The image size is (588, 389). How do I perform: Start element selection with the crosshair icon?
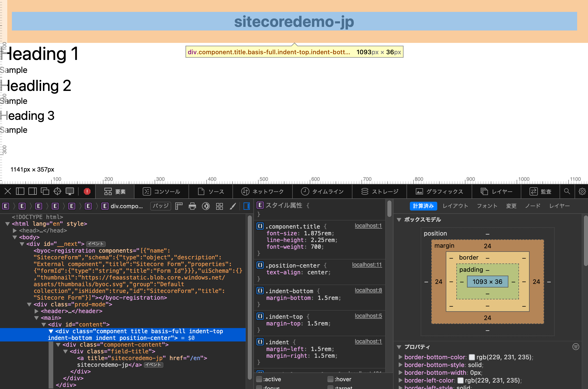(x=57, y=191)
